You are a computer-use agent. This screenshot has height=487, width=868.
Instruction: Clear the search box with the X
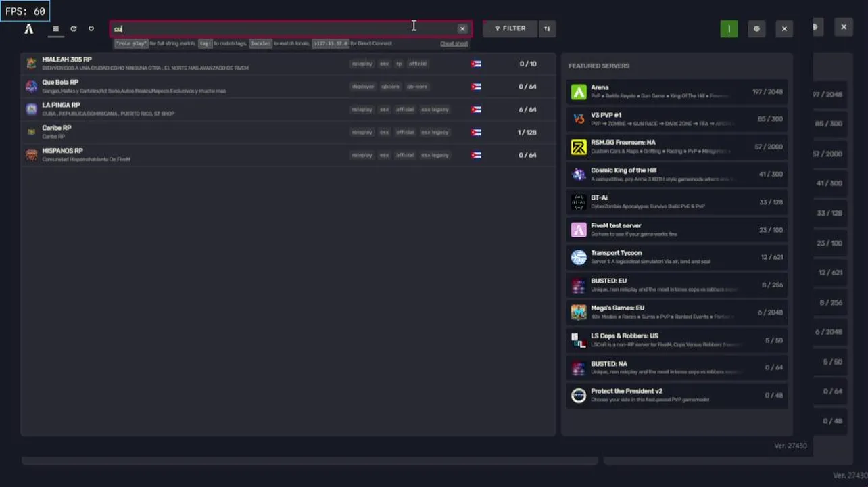coord(462,29)
